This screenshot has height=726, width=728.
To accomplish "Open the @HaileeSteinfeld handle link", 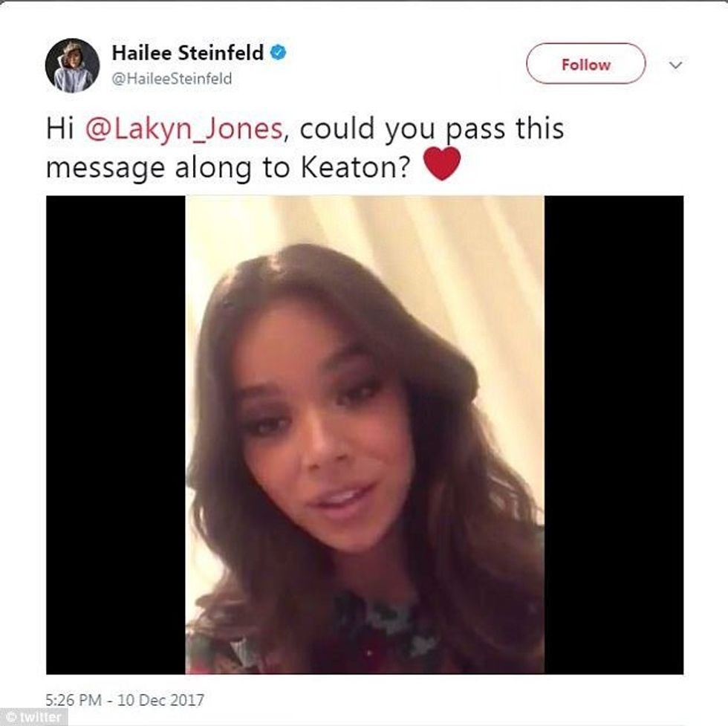I will point(172,79).
